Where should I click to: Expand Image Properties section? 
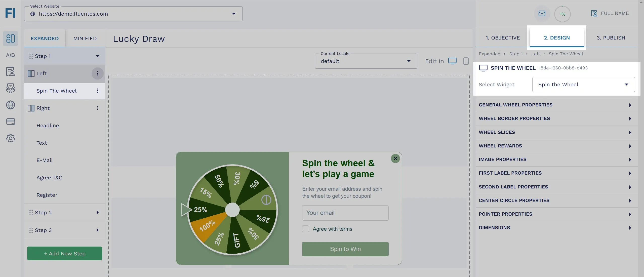[556, 160]
